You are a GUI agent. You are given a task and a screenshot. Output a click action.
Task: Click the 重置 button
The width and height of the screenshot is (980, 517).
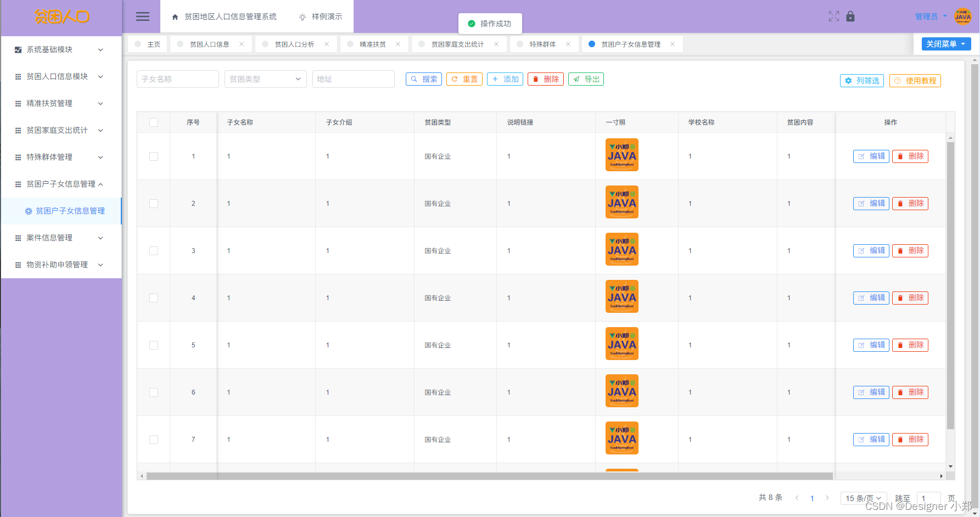464,79
